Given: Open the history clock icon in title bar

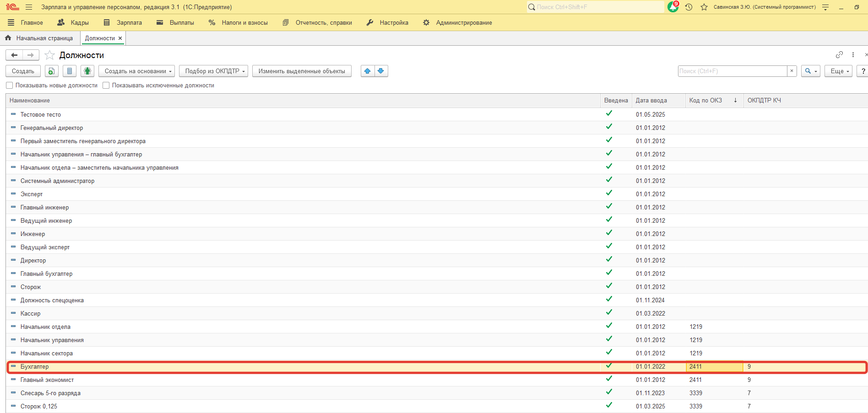Looking at the screenshot, I should (x=689, y=7).
